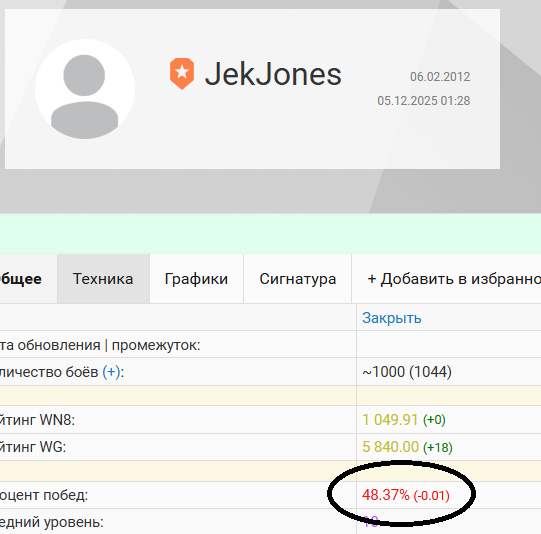Image resolution: width=541 pixels, height=534 pixels.
Task: Click the Закрыть link
Action: 392,318
